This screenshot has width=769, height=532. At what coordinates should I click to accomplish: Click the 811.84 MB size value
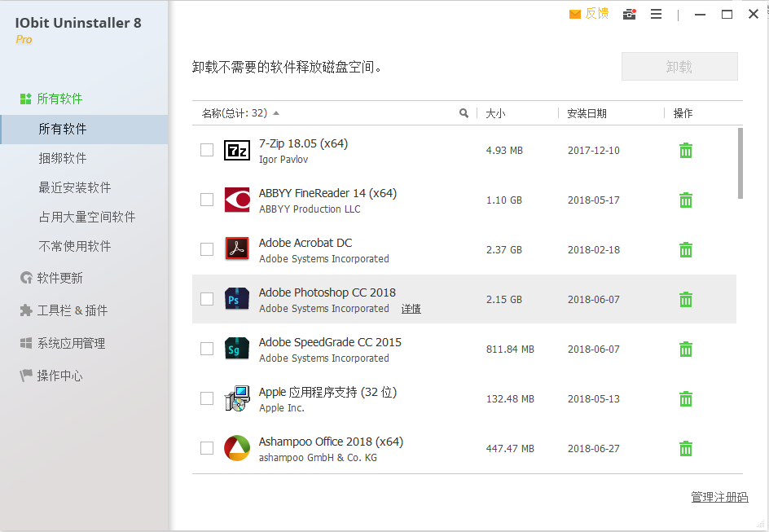coord(510,350)
